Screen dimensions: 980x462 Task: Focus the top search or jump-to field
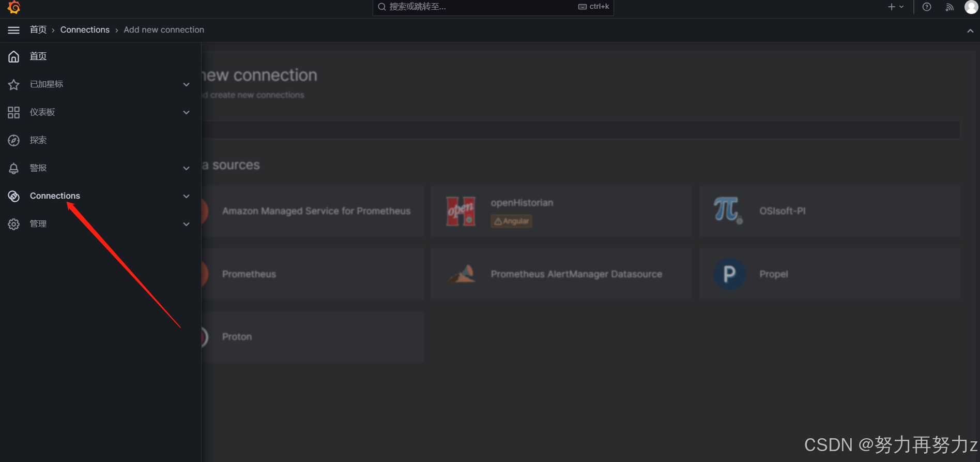pos(493,7)
